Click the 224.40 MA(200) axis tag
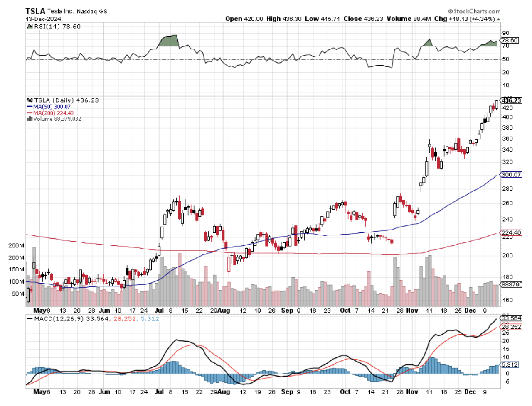 coord(511,233)
